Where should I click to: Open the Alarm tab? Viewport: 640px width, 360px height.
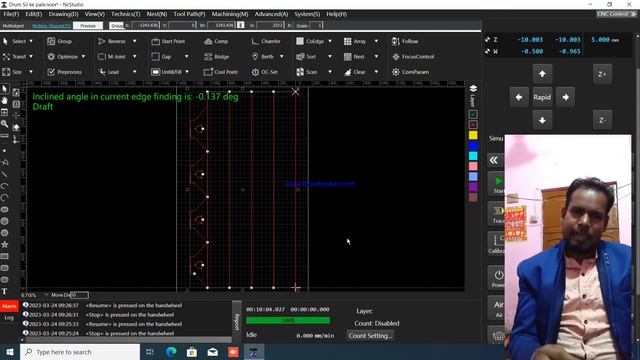point(9,306)
